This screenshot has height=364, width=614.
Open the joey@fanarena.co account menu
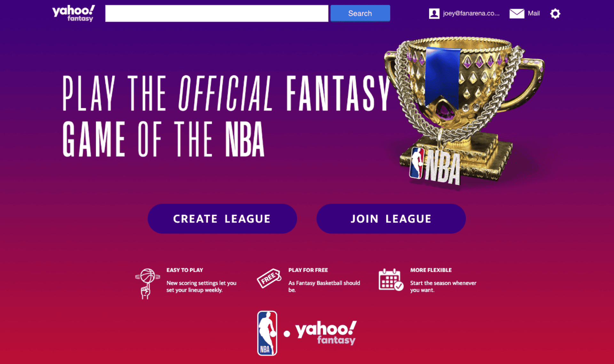click(471, 13)
